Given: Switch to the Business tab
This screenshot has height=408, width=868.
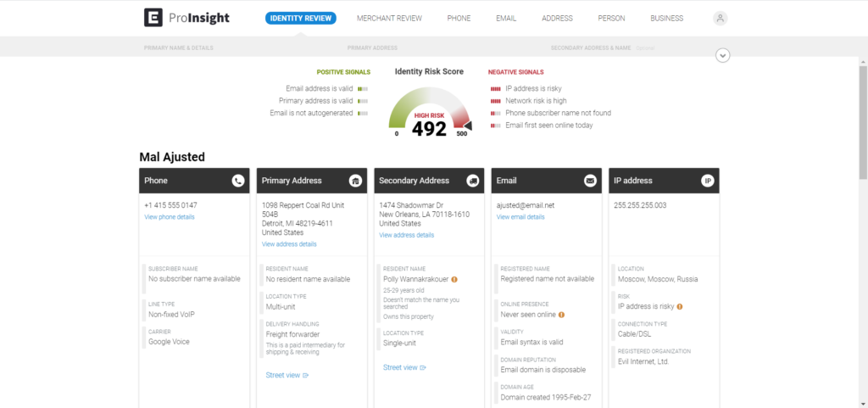Looking at the screenshot, I should point(666,19).
